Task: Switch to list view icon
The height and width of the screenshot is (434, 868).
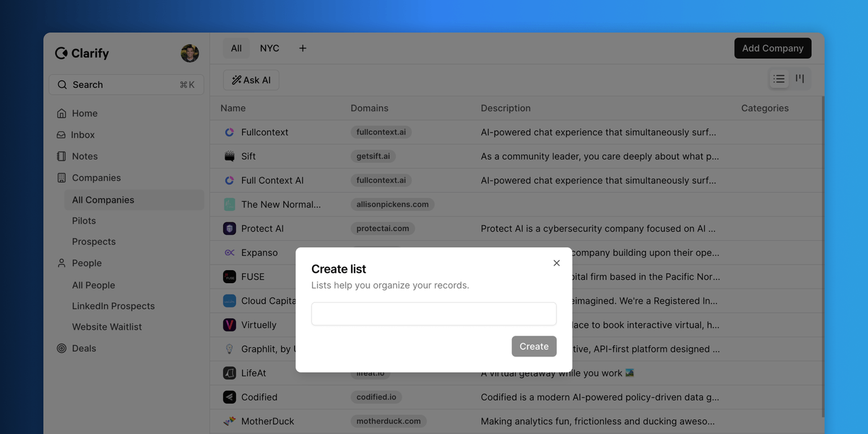Action: point(779,79)
